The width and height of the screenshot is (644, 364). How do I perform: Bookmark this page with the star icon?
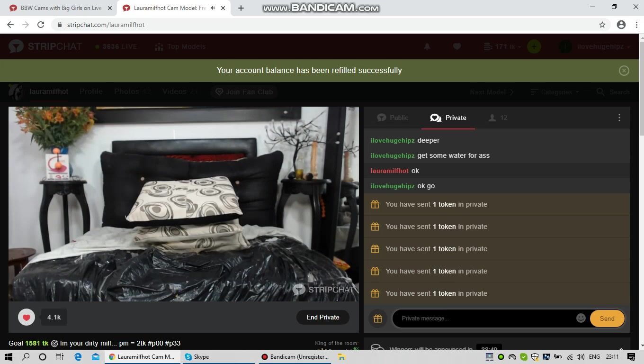click(x=602, y=25)
